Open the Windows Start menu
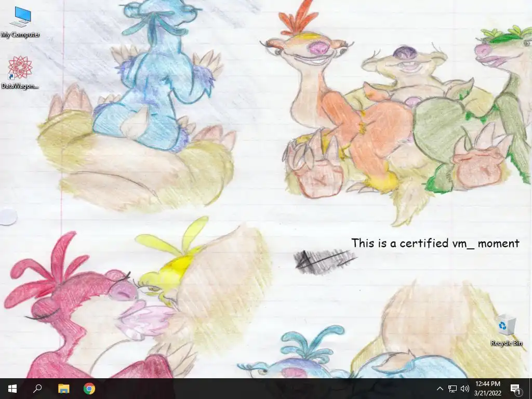Image resolution: width=532 pixels, height=399 pixels. pyautogui.click(x=12, y=389)
